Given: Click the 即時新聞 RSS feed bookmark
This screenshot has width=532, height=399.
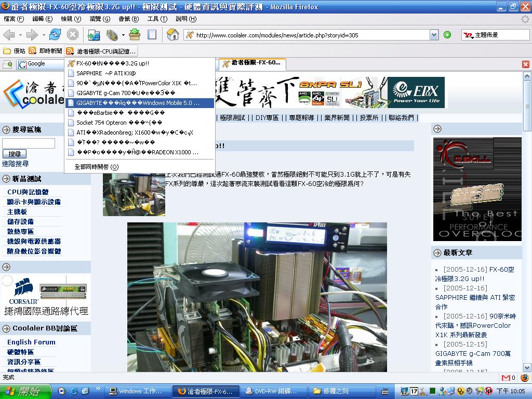Looking at the screenshot, I should click(46, 51).
